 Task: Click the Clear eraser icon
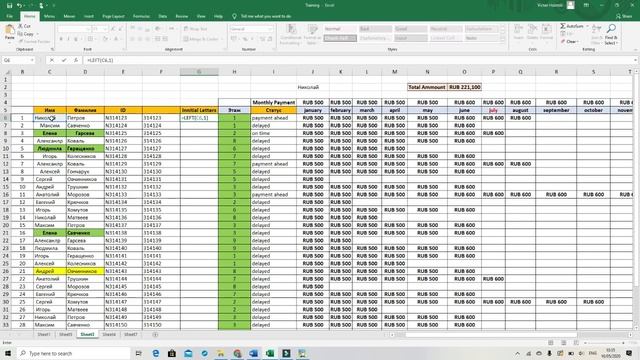coord(563,42)
